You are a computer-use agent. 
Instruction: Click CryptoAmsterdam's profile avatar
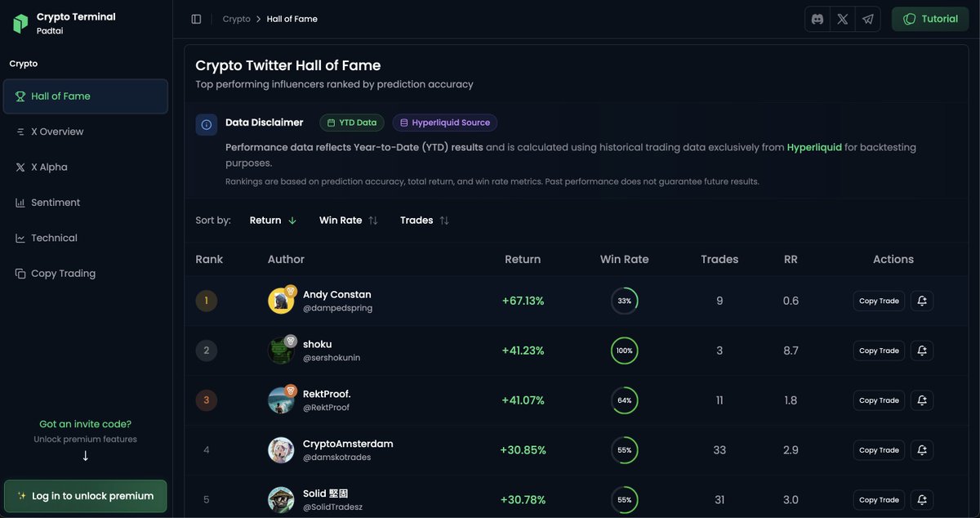click(281, 450)
